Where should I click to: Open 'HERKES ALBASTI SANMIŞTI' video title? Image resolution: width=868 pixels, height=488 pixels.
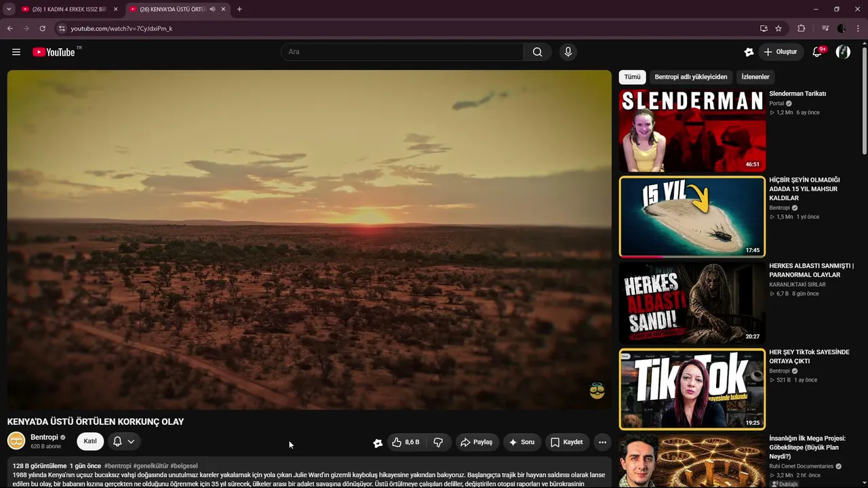point(811,270)
